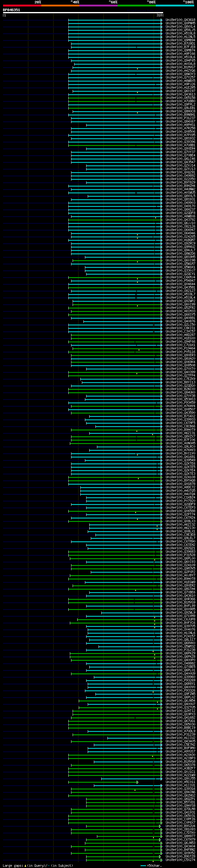Click the UniRef100_Q0G878 label
Viewport: 197px width, 868px height.
click(180, 484)
